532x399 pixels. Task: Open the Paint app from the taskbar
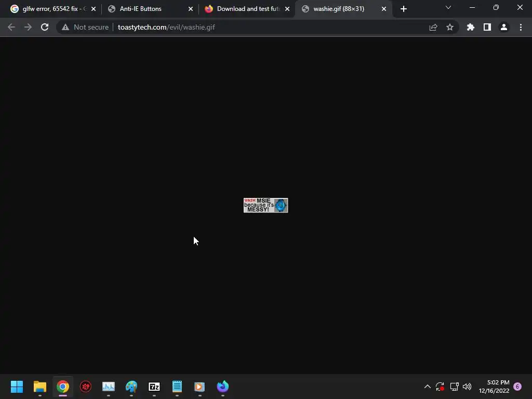coord(131,387)
